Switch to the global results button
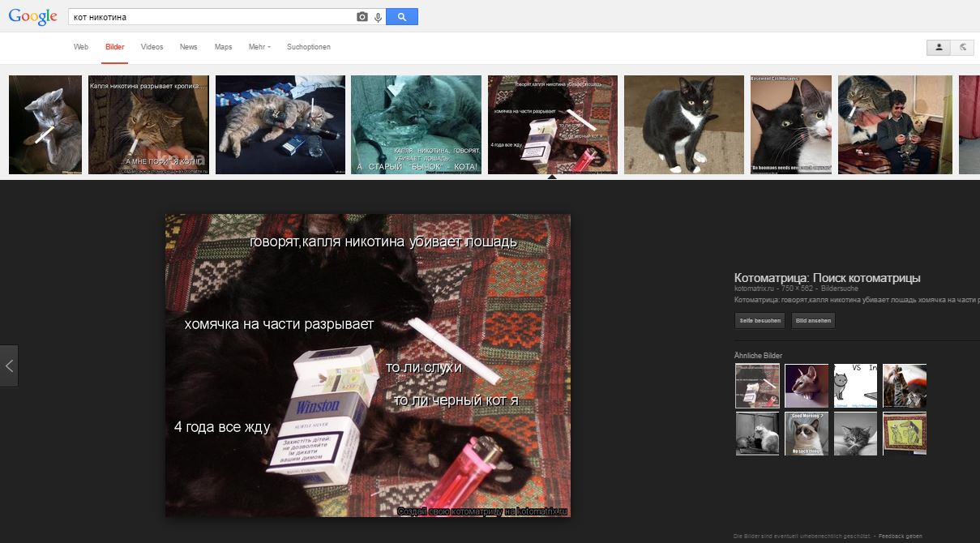 (962, 47)
